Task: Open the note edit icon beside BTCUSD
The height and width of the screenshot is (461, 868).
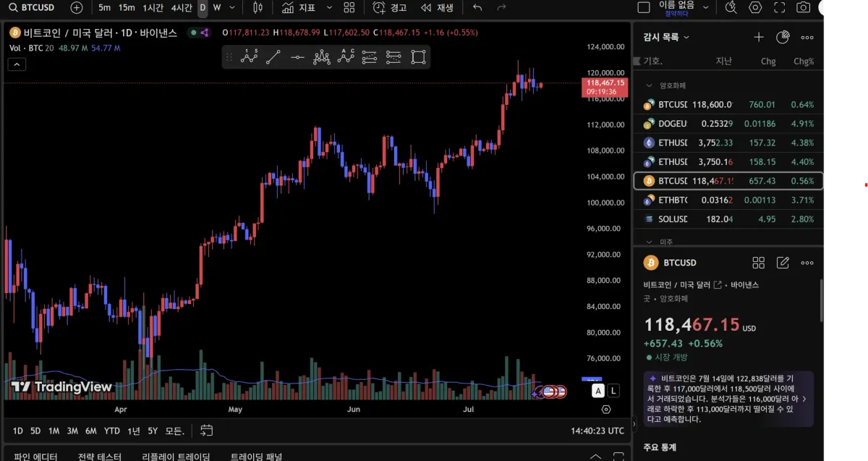Action: tap(783, 263)
